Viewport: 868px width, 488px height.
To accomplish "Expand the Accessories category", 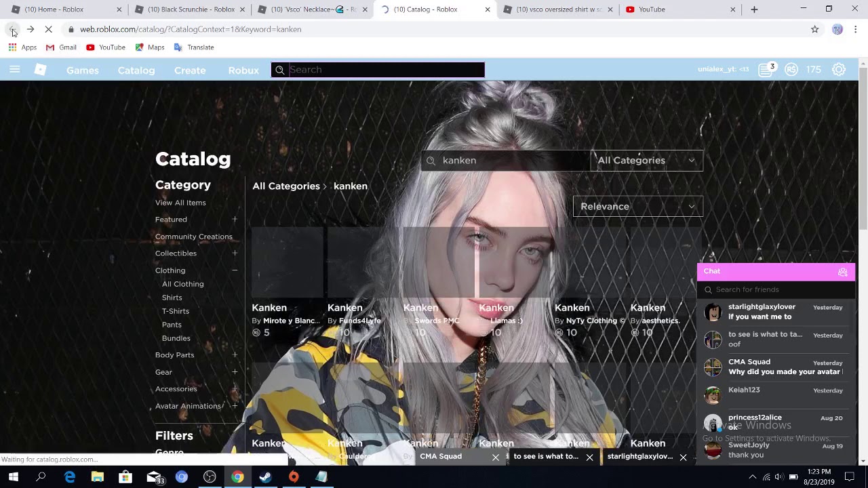I will 235,389.
